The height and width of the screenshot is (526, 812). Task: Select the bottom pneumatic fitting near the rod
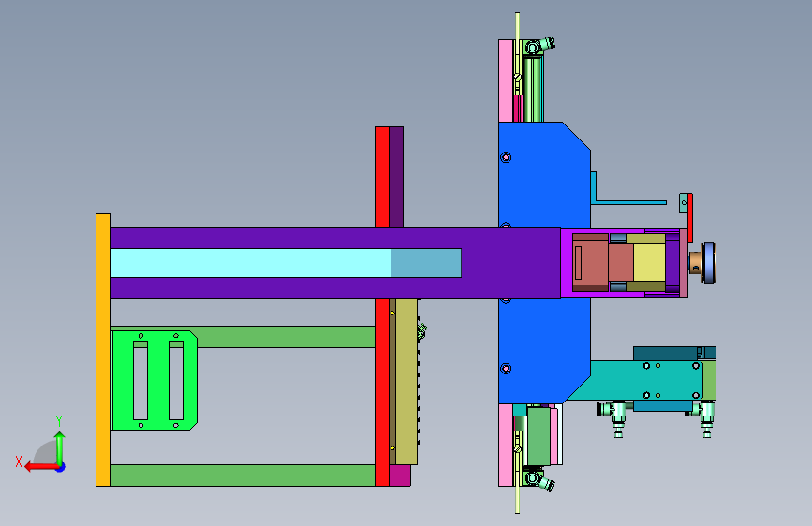pyautogui.click(x=539, y=480)
